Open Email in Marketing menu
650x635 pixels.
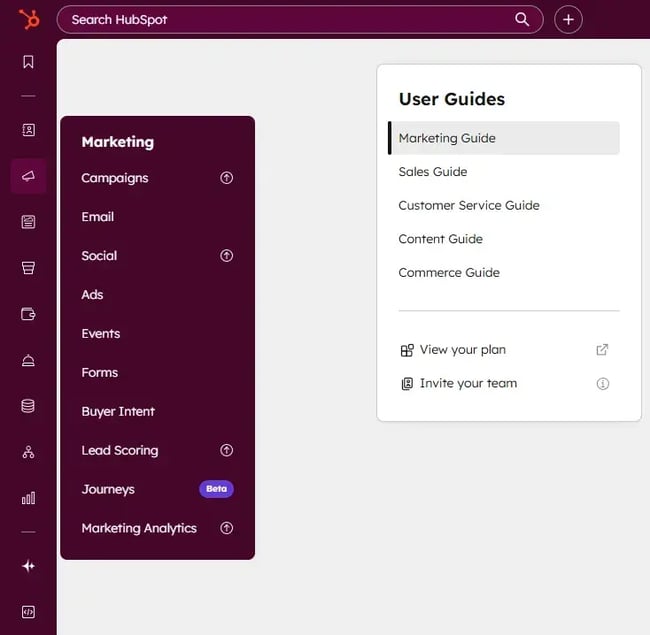(x=98, y=217)
